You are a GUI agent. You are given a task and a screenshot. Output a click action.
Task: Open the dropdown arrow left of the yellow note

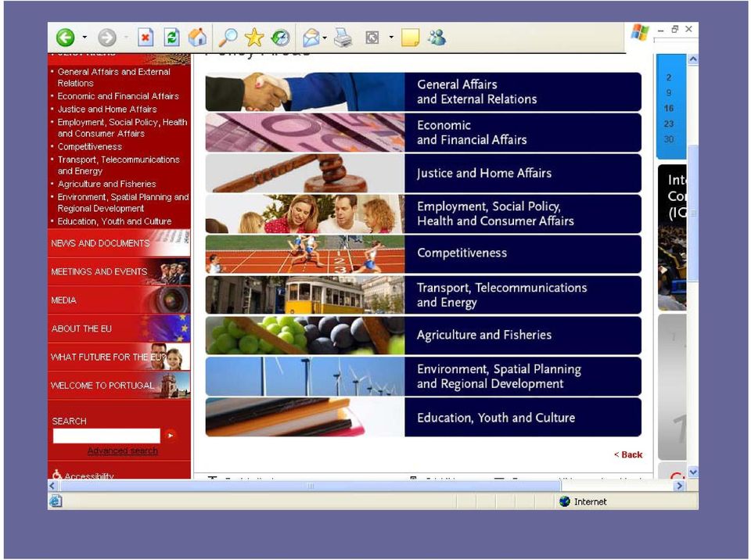(x=391, y=37)
